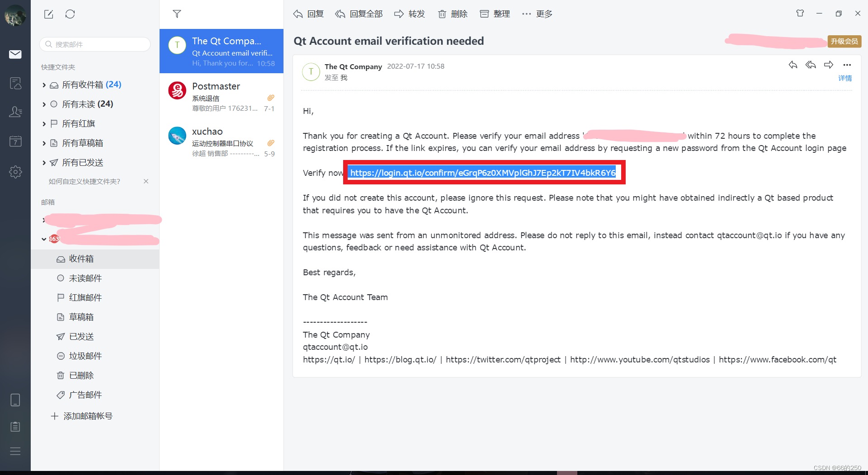The height and width of the screenshot is (475, 868).
Task: Open the https://blog.qt.io/ footer link
Action: [401, 360]
